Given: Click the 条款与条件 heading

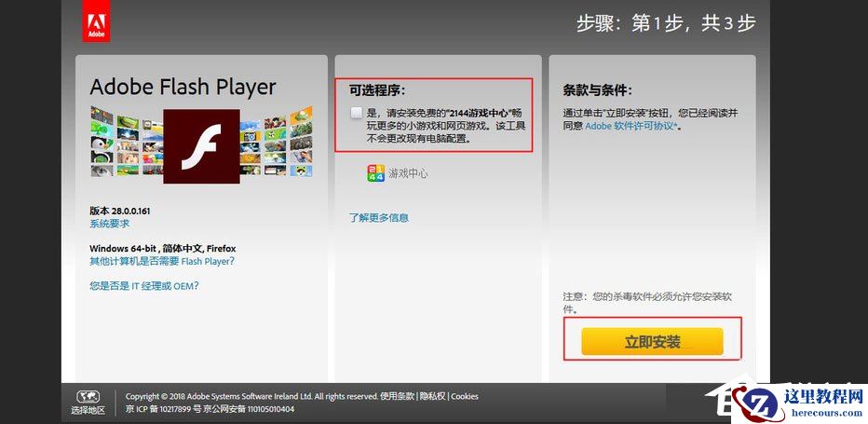Looking at the screenshot, I should [x=597, y=91].
